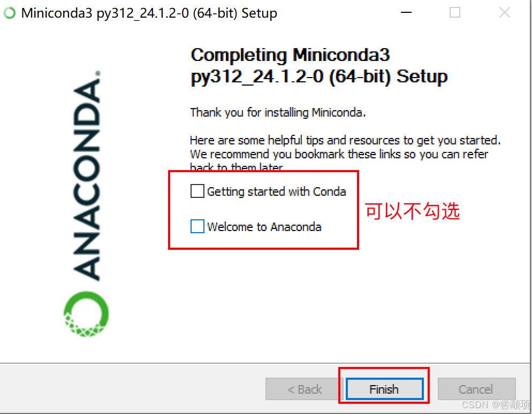
Task: Finish the Miniconda3 installation
Action: coord(384,389)
